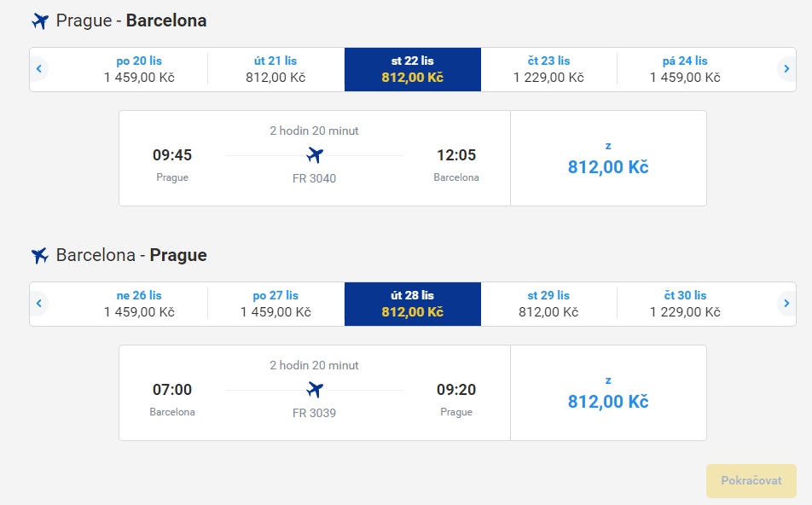Screen dimensions: 812x505
Task: Click the plane icon above FR 3040
Action: [315, 155]
